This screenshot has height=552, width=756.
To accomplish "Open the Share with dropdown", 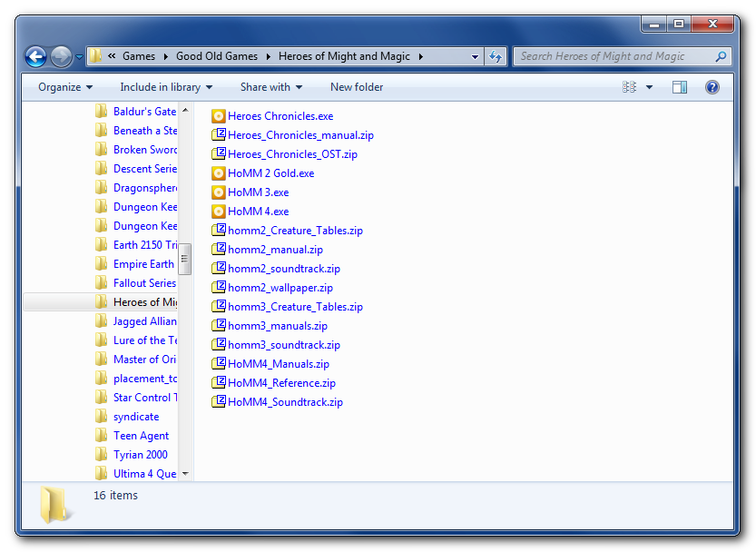I will point(271,87).
